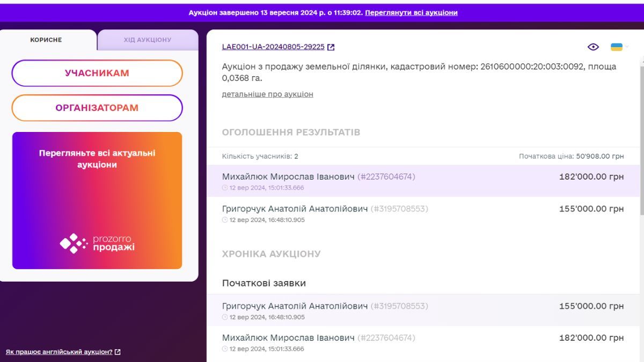
Task: Open the детальніше про аукціон link
Action: pyautogui.click(x=268, y=94)
